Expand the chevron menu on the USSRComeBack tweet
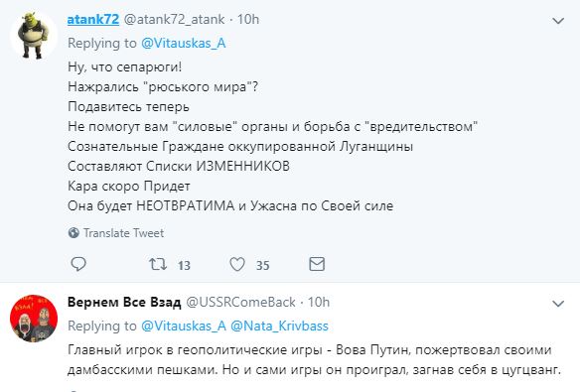 (558, 304)
